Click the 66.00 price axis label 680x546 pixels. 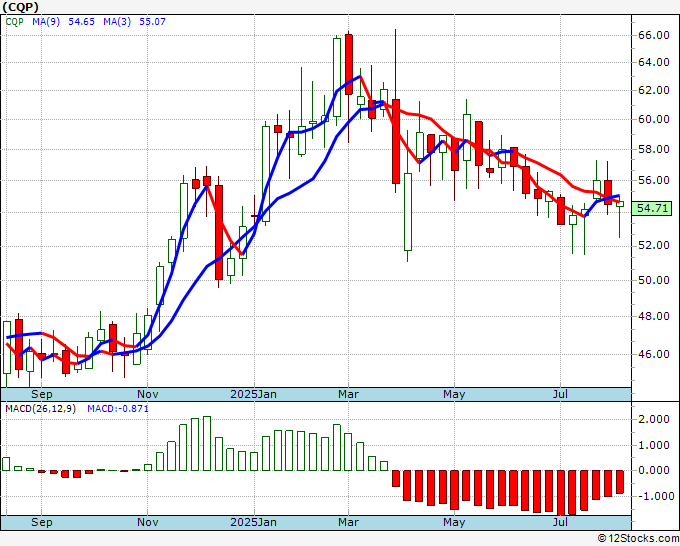tap(654, 35)
